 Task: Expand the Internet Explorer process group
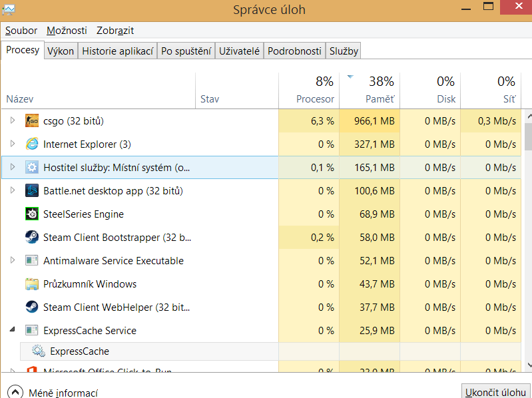click(12, 144)
